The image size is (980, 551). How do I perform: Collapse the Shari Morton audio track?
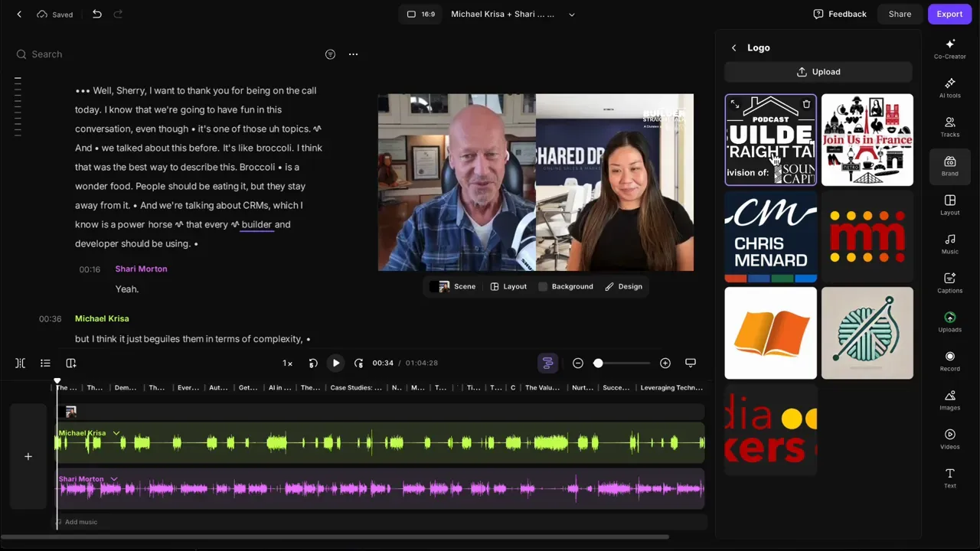pos(113,479)
